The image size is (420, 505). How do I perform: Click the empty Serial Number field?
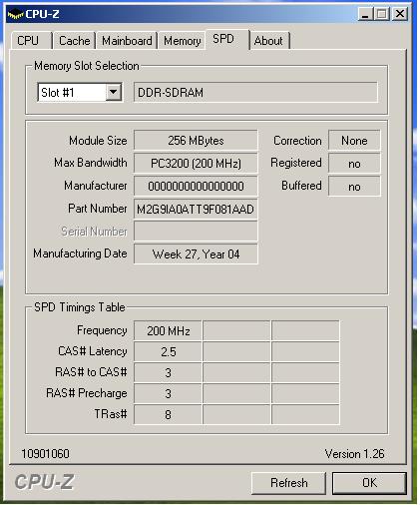(x=196, y=232)
